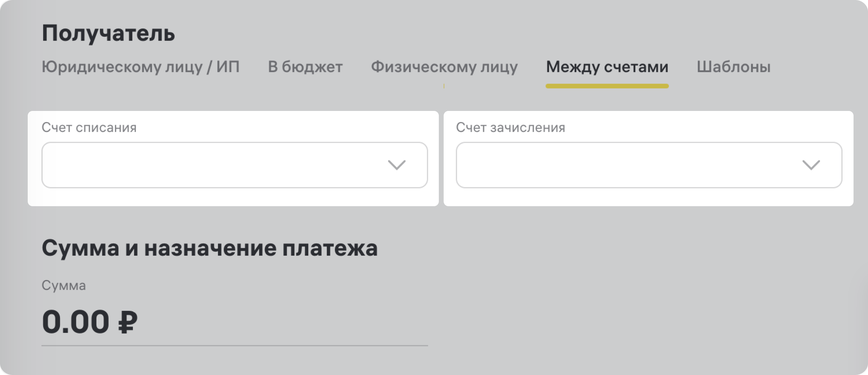This screenshot has width=868, height=375.
Task: Click the Сумма и назначение платежа heading
Action: point(209,248)
